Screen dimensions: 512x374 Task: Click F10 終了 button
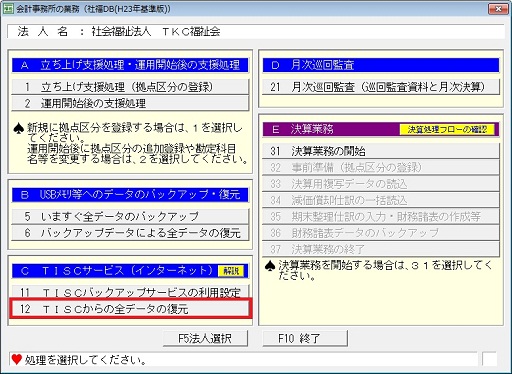pyautogui.click(x=305, y=339)
